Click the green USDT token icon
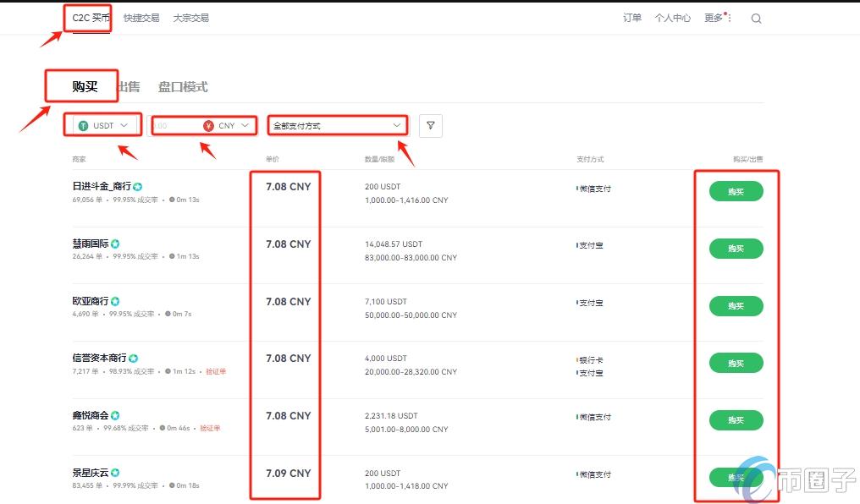860x504 pixels. point(83,124)
